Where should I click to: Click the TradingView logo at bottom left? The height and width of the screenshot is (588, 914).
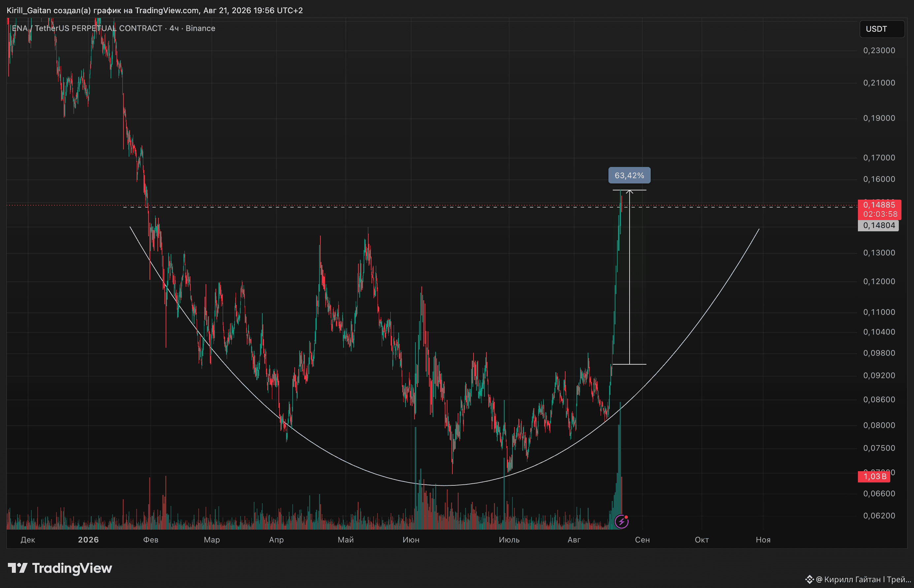[x=60, y=568]
